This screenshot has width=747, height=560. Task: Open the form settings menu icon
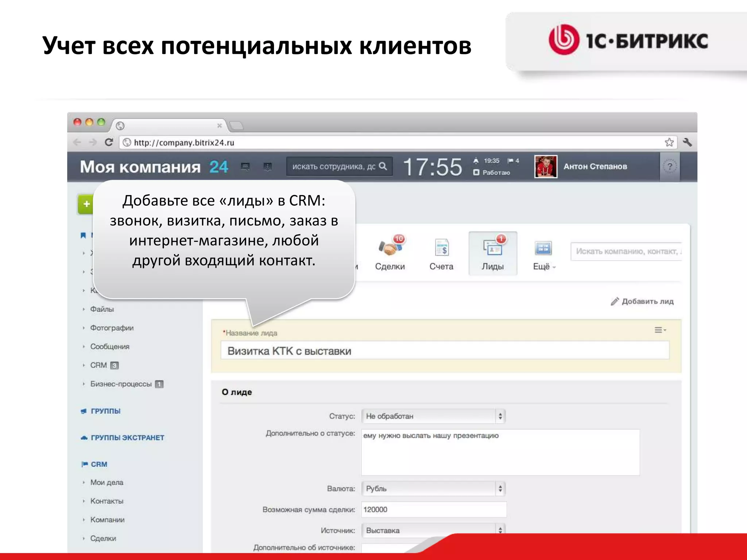(x=660, y=330)
